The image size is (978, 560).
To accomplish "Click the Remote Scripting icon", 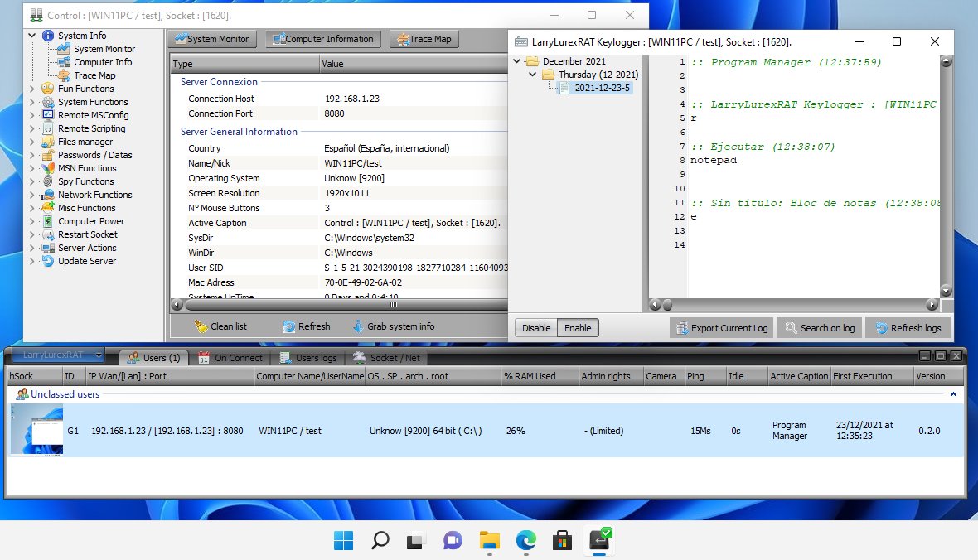I will coord(48,128).
